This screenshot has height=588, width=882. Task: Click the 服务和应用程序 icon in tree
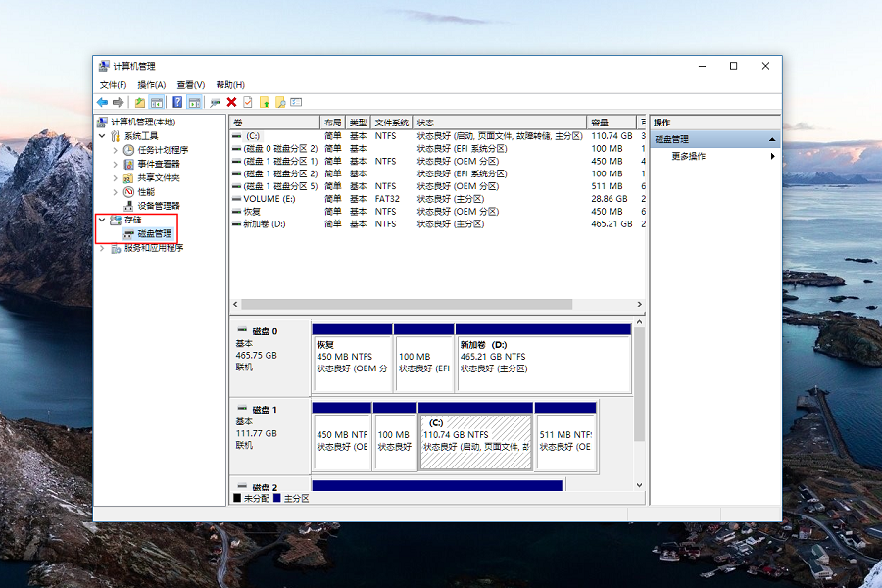[x=116, y=248]
